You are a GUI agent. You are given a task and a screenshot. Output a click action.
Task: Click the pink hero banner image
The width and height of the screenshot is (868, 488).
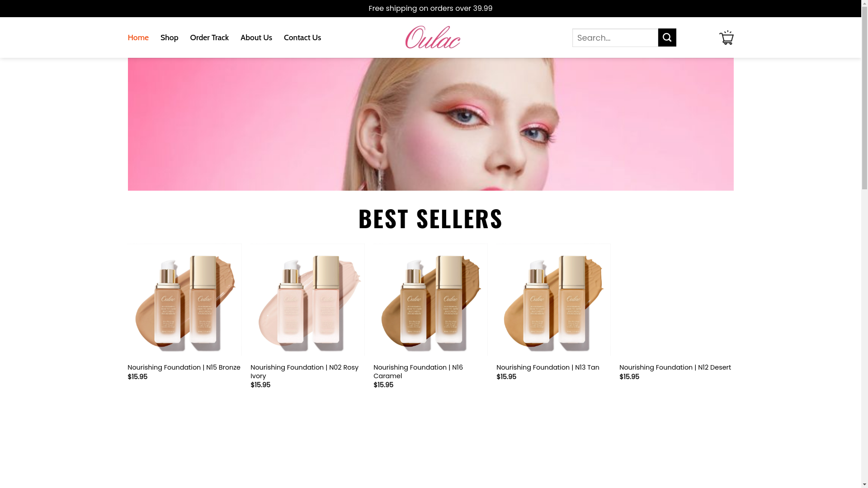click(430, 124)
